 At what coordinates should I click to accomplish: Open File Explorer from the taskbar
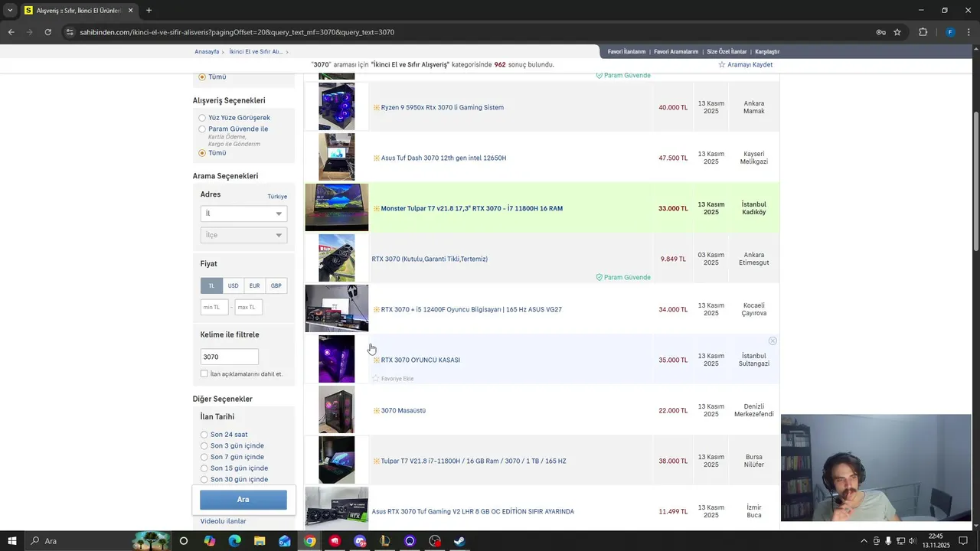[260, 541]
